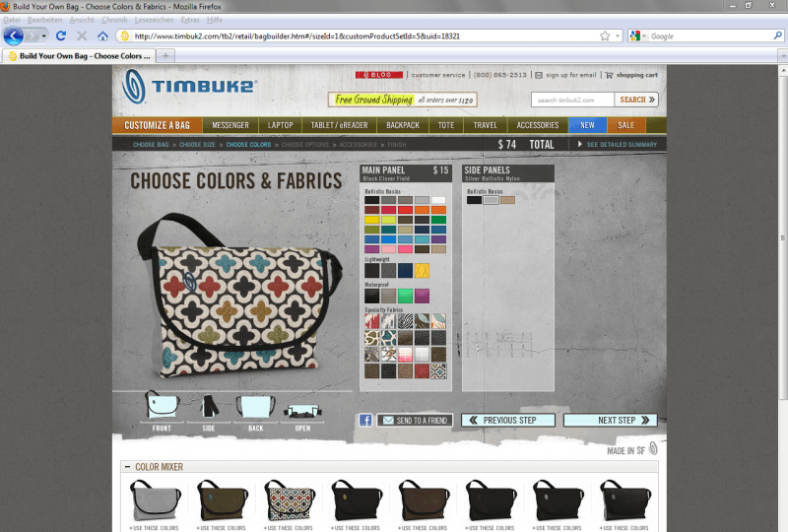This screenshot has width=788, height=532.
Task: Select the Backpack navigation tab
Action: (x=403, y=125)
